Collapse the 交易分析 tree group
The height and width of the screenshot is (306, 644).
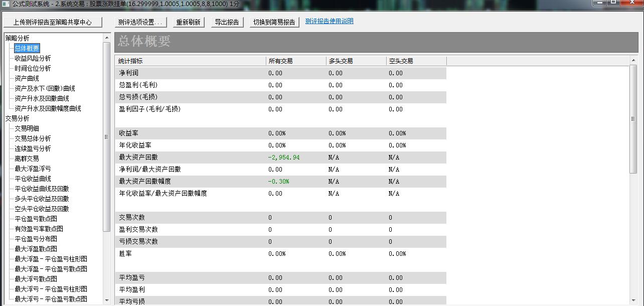pyautogui.click(x=17, y=118)
